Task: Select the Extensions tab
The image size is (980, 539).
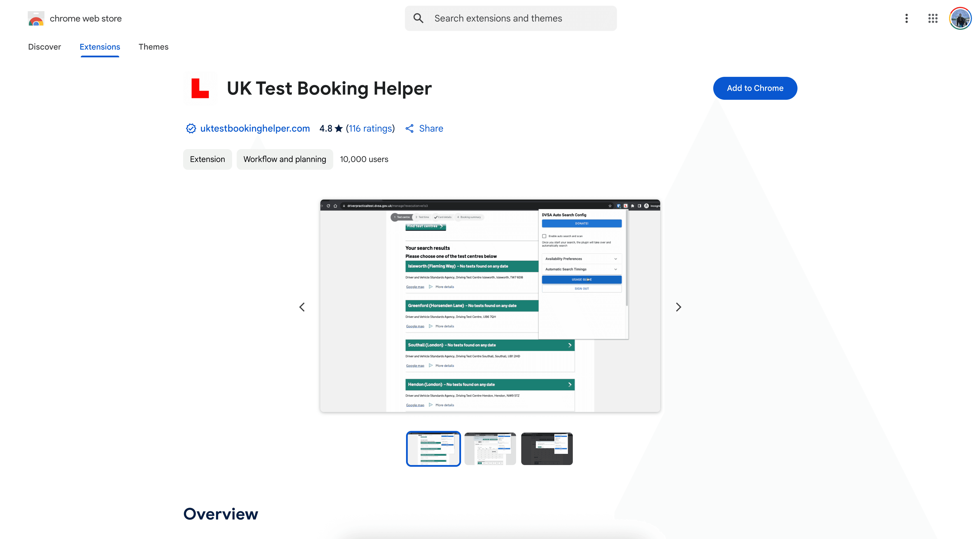Action: (100, 47)
